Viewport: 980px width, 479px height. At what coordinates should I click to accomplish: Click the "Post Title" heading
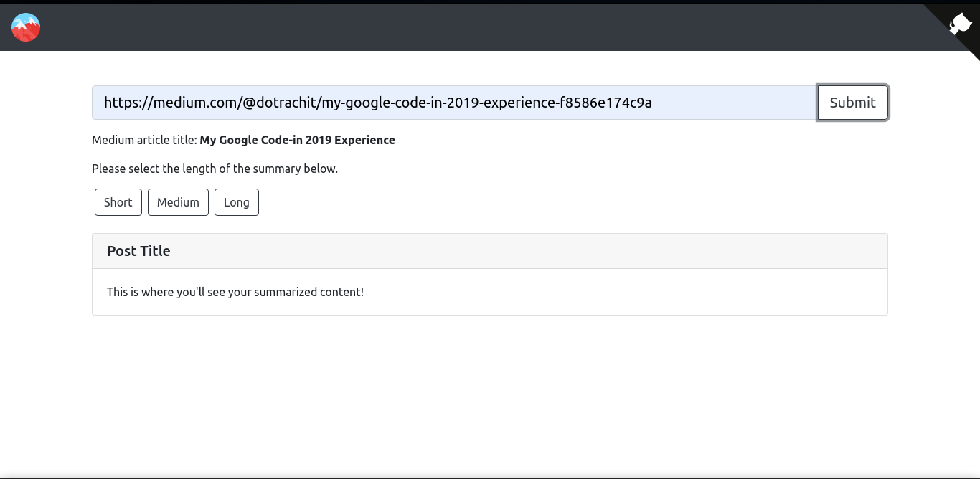138,251
